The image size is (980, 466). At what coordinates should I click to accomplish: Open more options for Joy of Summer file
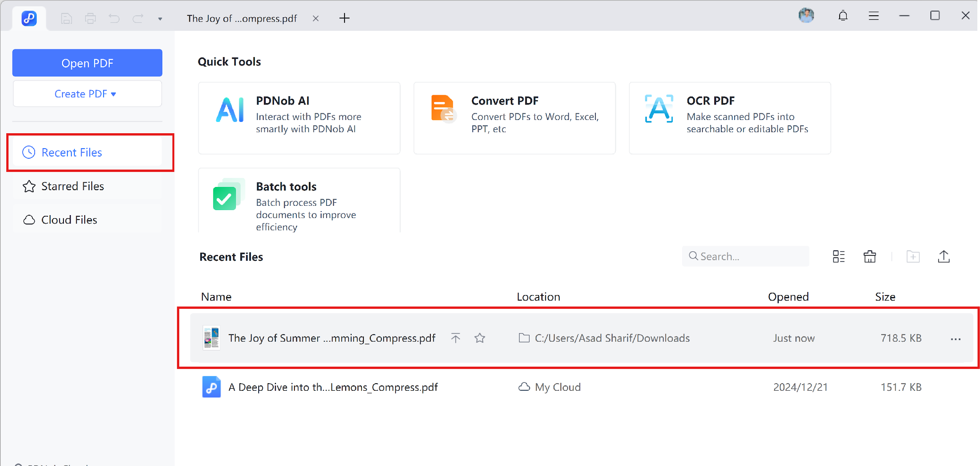point(955,339)
